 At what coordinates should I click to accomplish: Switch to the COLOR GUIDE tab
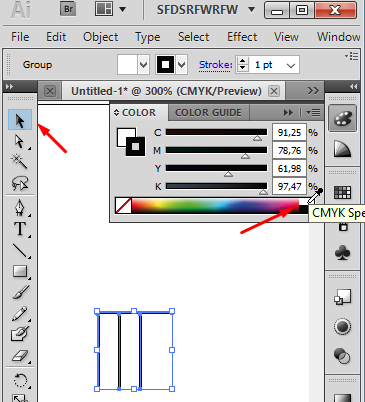(208, 113)
